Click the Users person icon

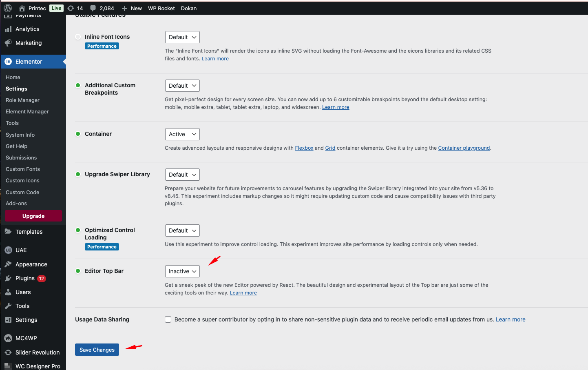[x=8, y=292]
